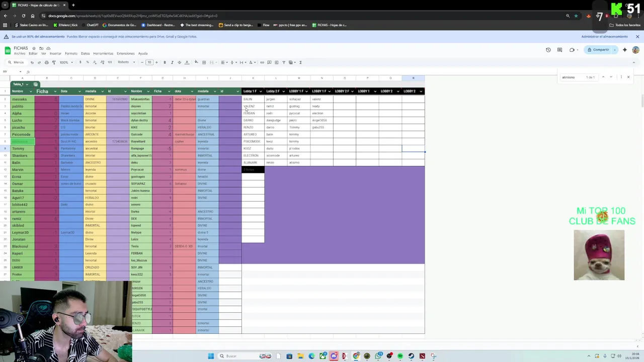Close the find in sheet bar
The width and height of the screenshot is (644, 362).
pos(628,77)
